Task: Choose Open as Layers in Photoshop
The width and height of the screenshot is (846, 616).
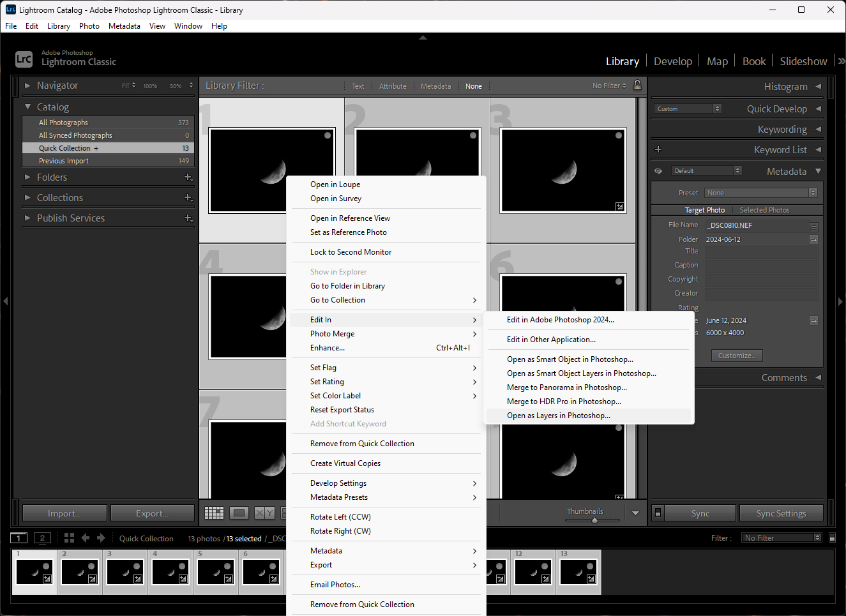Action: 589,416
